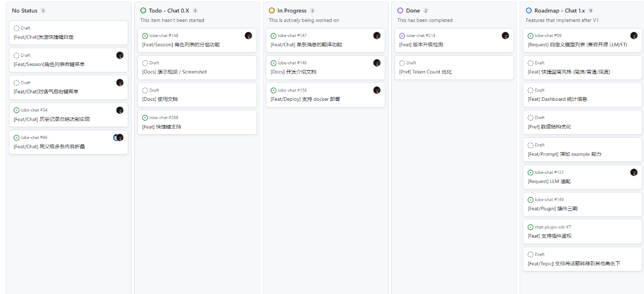
Task: Click the purple Done column status circle
Action: pyautogui.click(x=400, y=11)
